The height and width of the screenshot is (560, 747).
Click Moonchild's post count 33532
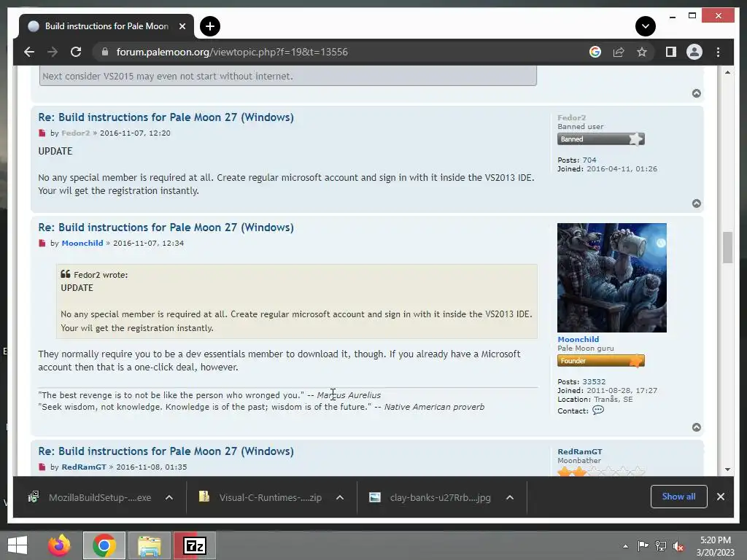pyautogui.click(x=594, y=381)
